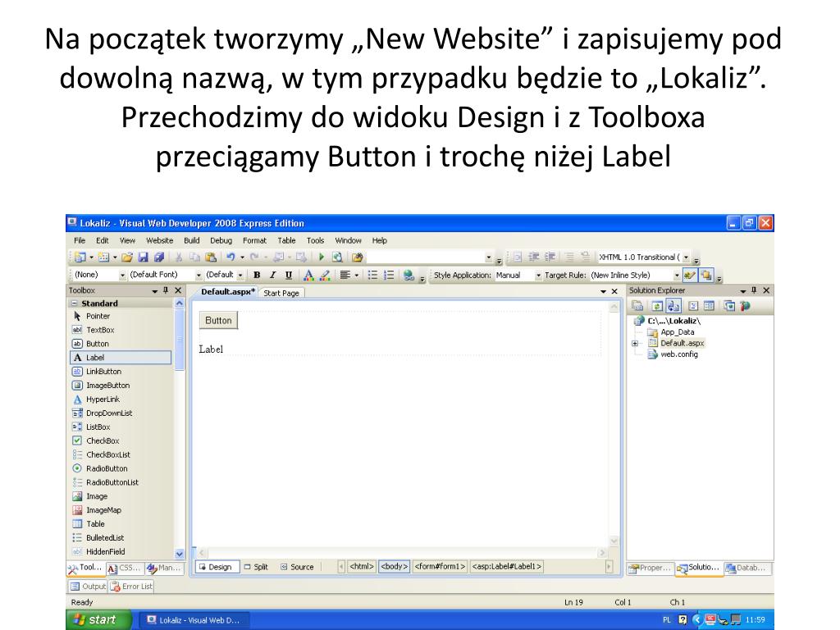Open the Style Application Manual dropdown
Screen dimensions: 840x630
click(538, 276)
